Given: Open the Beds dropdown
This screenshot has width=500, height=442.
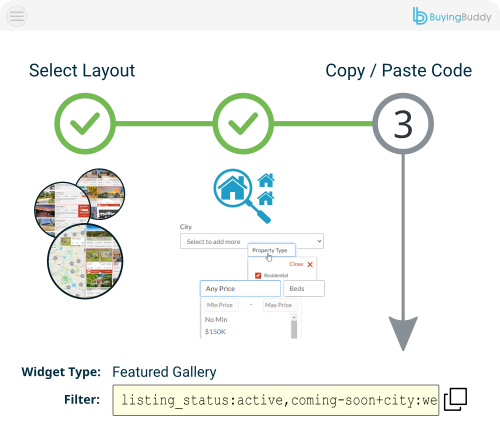Looking at the screenshot, I should [x=304, y=289].
